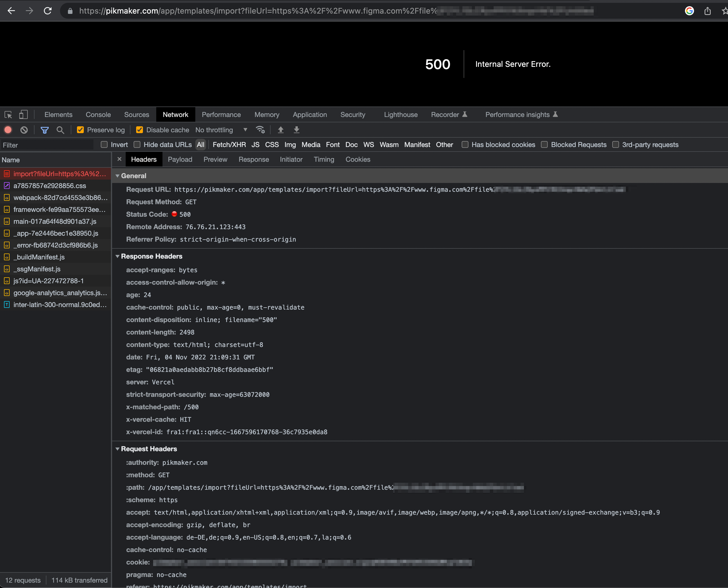This screenshot has width=728, height=588.
Task: Open the network search magnifier
Action: click(60, 130)
